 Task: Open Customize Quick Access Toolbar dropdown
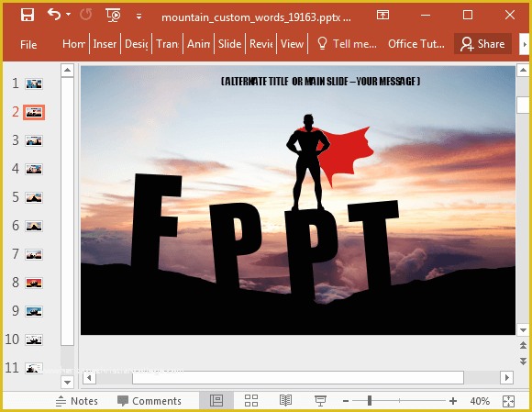[139, 16]
